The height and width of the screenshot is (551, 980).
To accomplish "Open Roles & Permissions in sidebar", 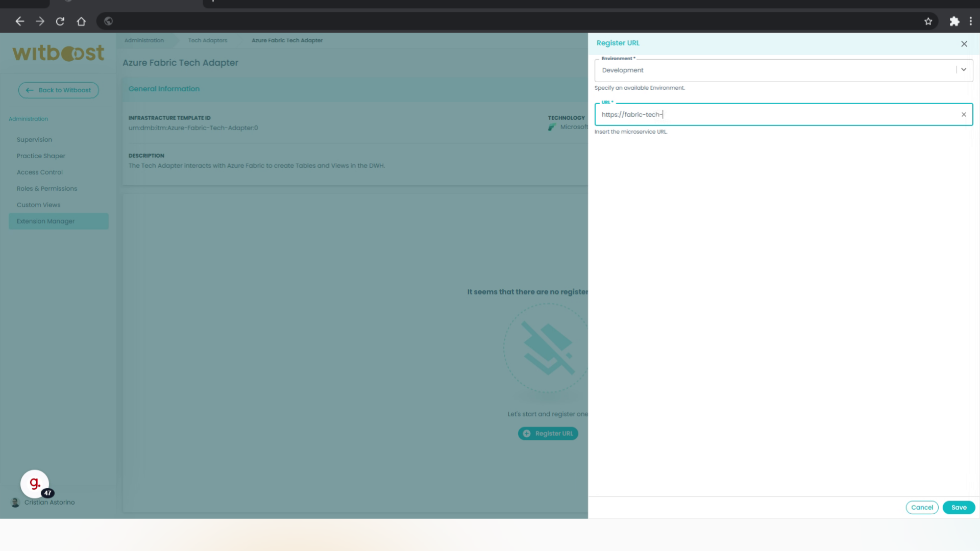I will [47, 189].
